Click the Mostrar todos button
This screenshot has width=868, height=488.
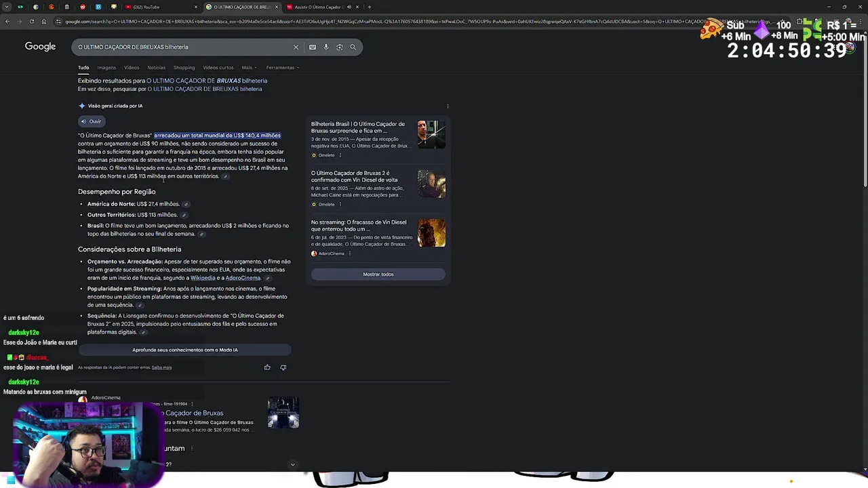pyautogui.click(x=378, y=274)
